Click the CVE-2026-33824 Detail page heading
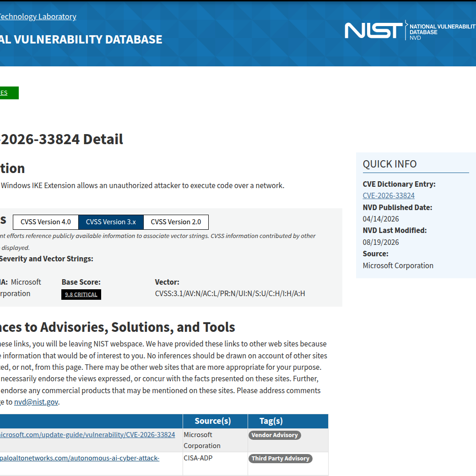Screen dimensions: 476x476 (61, 139)
